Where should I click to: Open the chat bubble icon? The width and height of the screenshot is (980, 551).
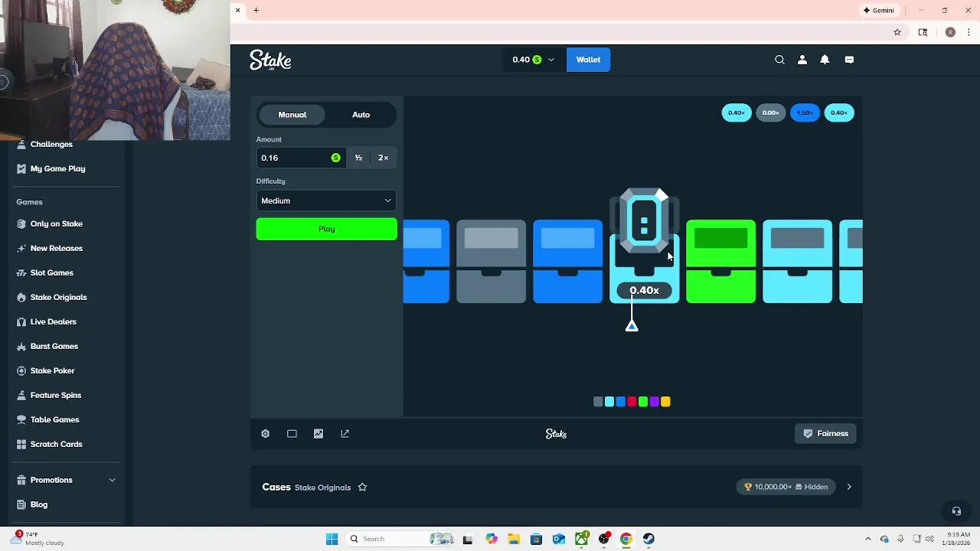point(849,60)
